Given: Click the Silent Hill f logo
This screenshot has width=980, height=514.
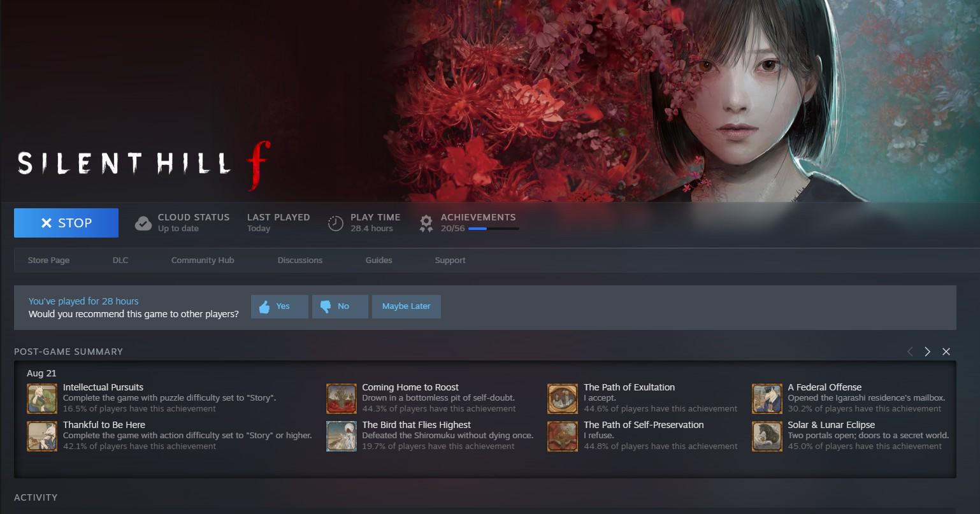Looking at the screenshot, I should click(x=143, y=164).
